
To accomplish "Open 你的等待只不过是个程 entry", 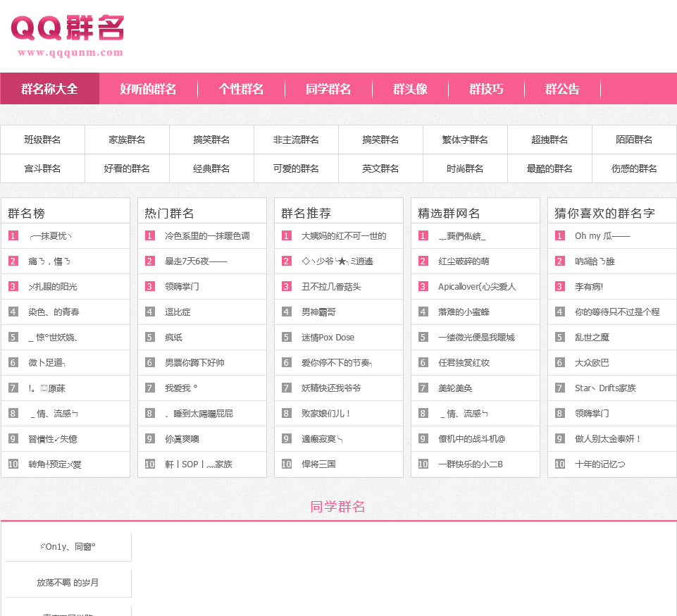I will (617, 312).
